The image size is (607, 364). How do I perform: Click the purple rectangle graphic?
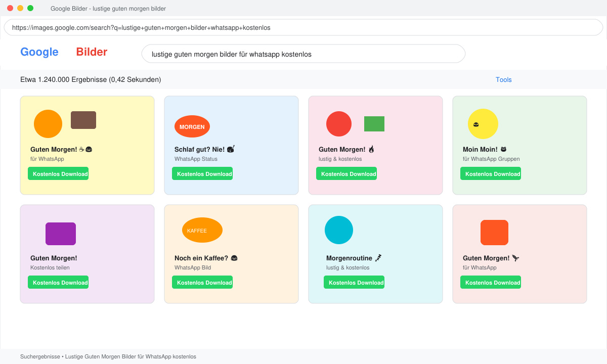(x=61, y=234)
